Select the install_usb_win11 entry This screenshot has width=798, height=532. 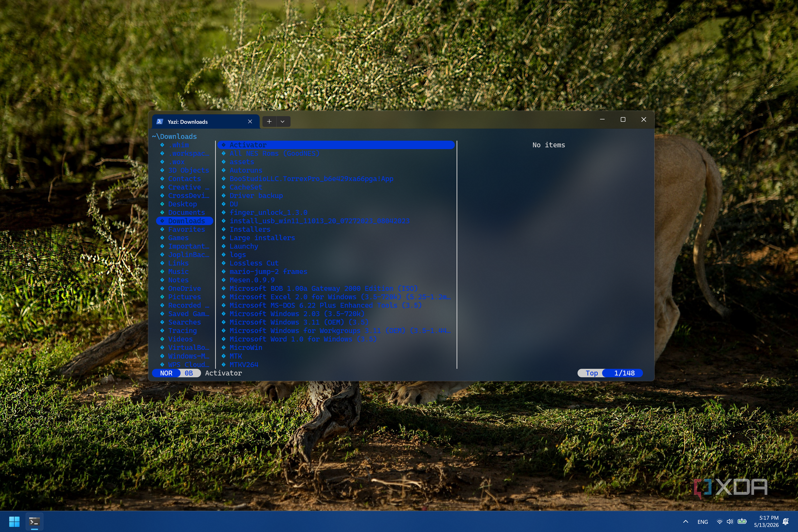click(x=319, y=221)
